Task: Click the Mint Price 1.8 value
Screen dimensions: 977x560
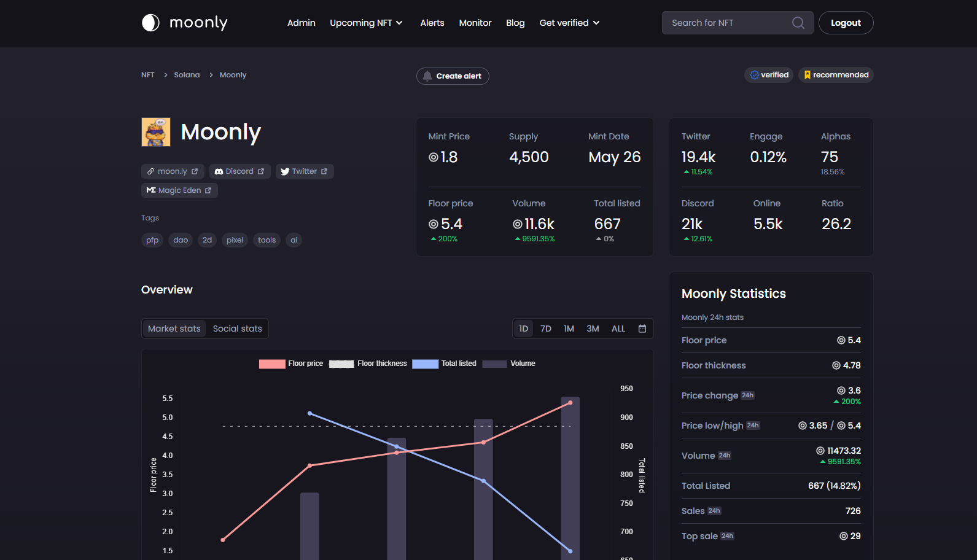Action: click(x=443, y=157)
